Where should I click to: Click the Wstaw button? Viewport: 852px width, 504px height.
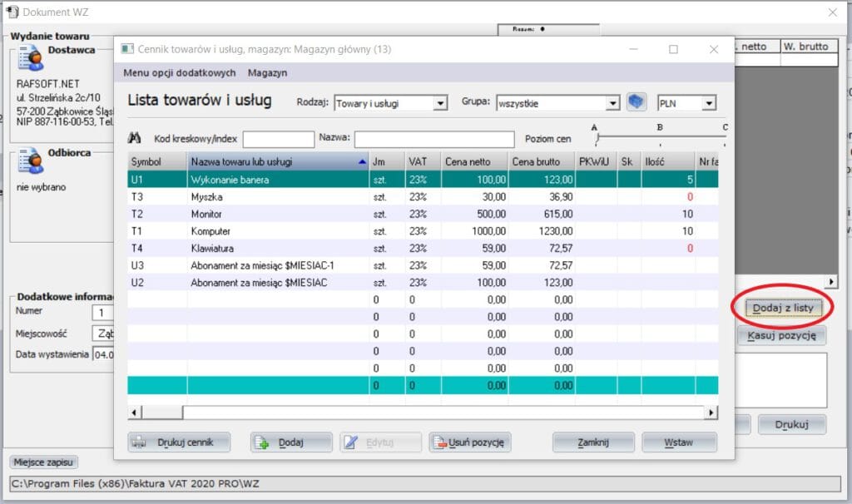pyautogui.click(x=679, y=442)
